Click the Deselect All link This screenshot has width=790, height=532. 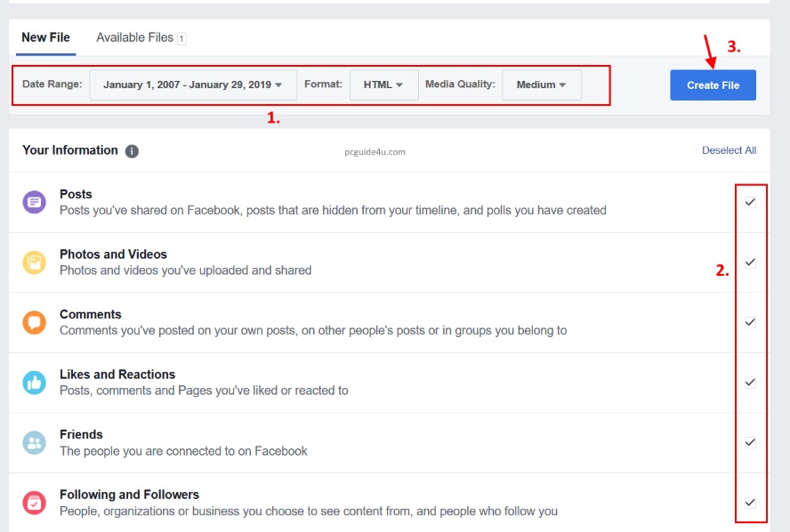729,150
